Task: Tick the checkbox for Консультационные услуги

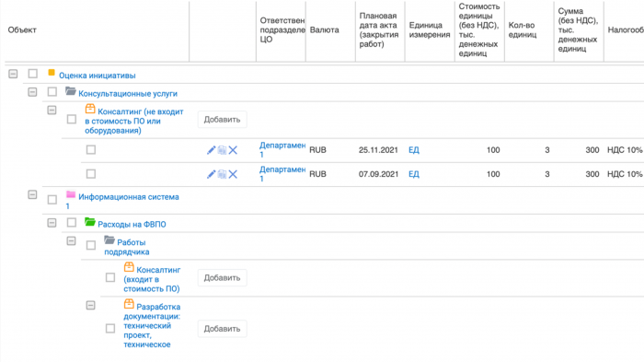Action: click(52, 91)
